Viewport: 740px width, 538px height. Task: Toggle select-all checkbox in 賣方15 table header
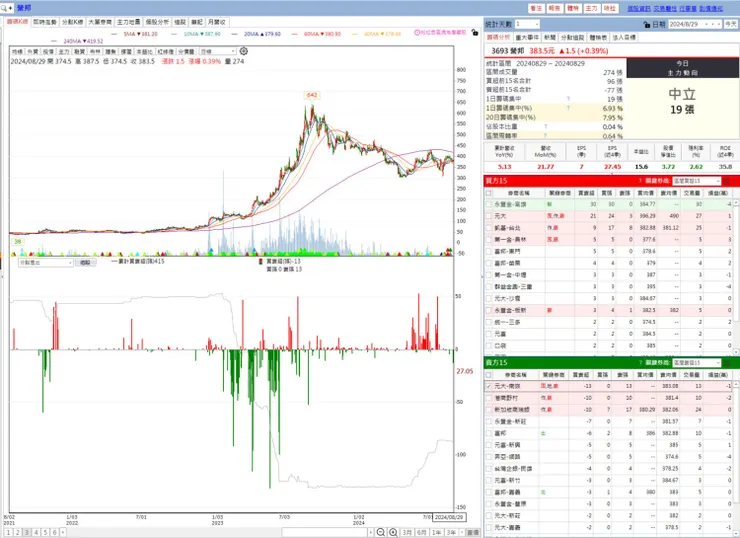(489, 375)
